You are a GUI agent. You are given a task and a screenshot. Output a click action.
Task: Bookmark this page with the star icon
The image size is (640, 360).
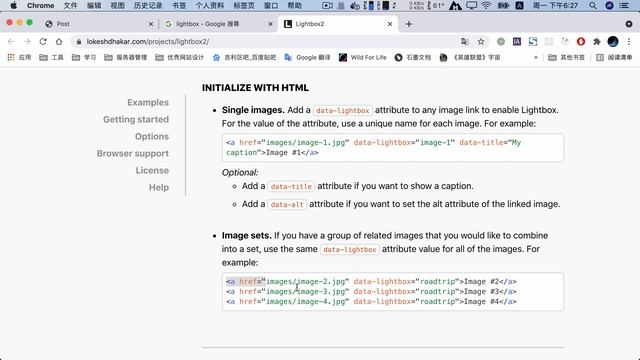(x=481, y=42)
